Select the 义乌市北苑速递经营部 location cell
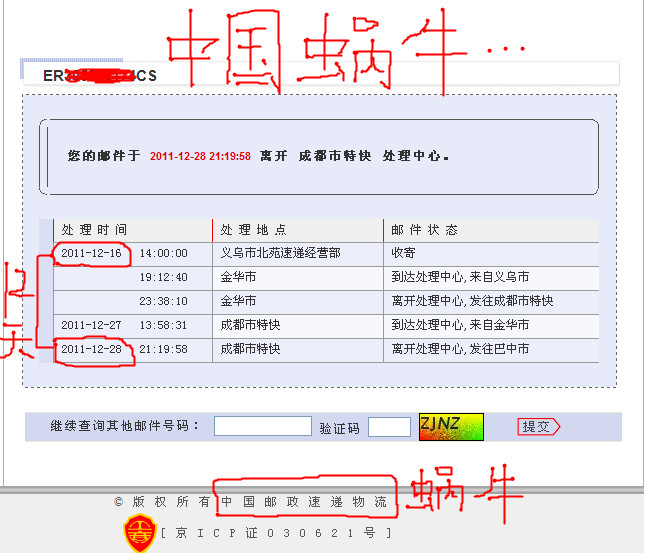Image resolution: width=647 pixels, height=553 pixels. pyautogui.click(x=280, y=254)
